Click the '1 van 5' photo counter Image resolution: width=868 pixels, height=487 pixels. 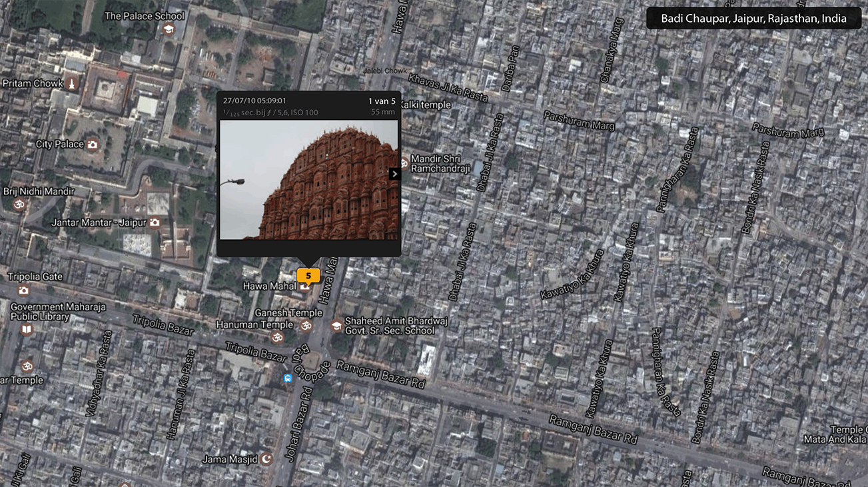point(382,101)
